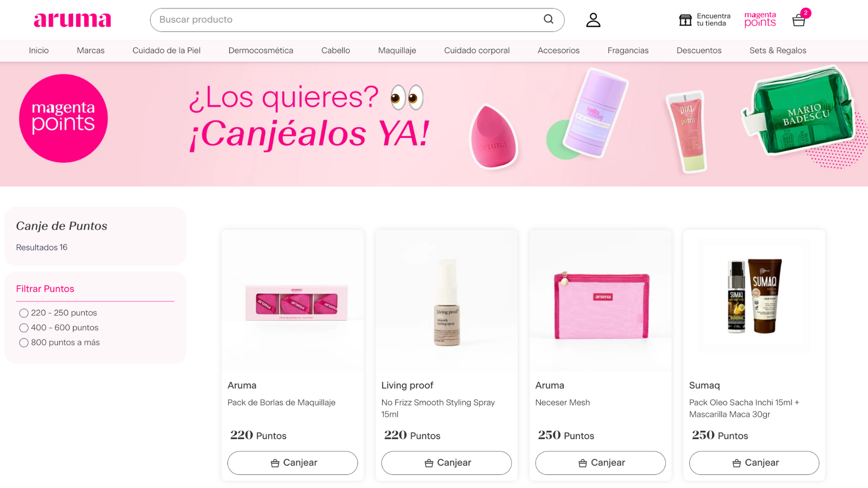The image size is (868, 488).
Task: Click the pink magenta points circle badge
Action: point(63,118)
